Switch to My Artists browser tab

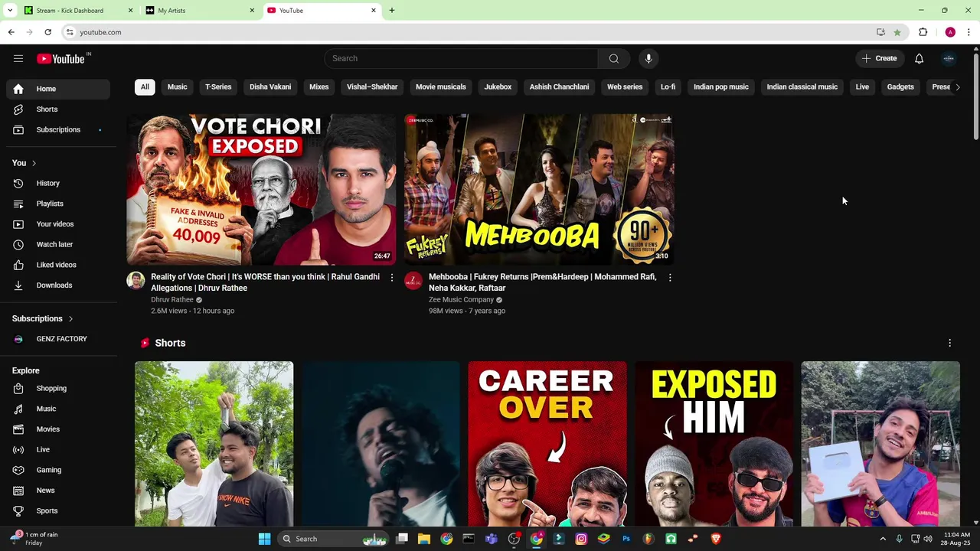[199, 11]
